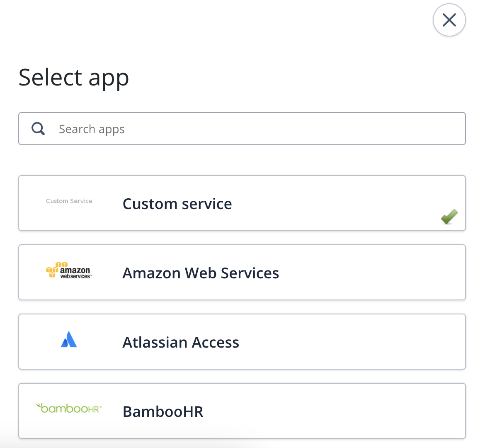Click the green checkmark on Custom service
The image size is (485, 448).
coord(449,216)
